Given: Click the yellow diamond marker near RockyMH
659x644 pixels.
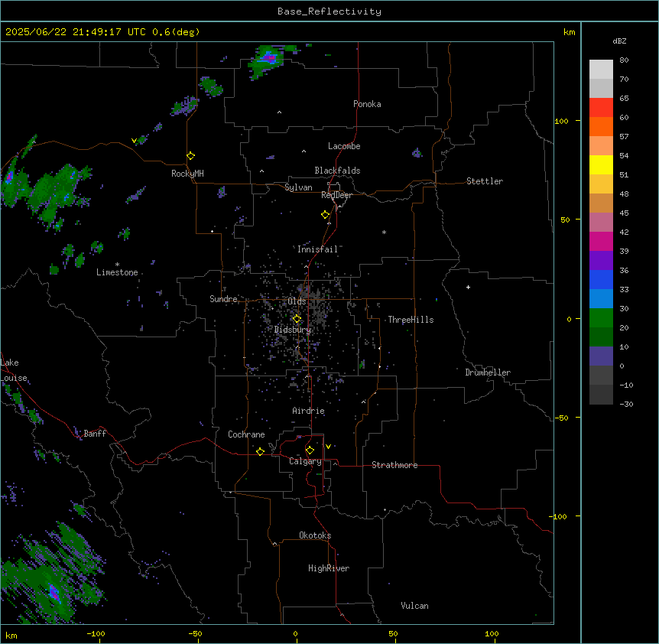Looking at the screenshot, I should pyautogui.click(x=191, y=156).
